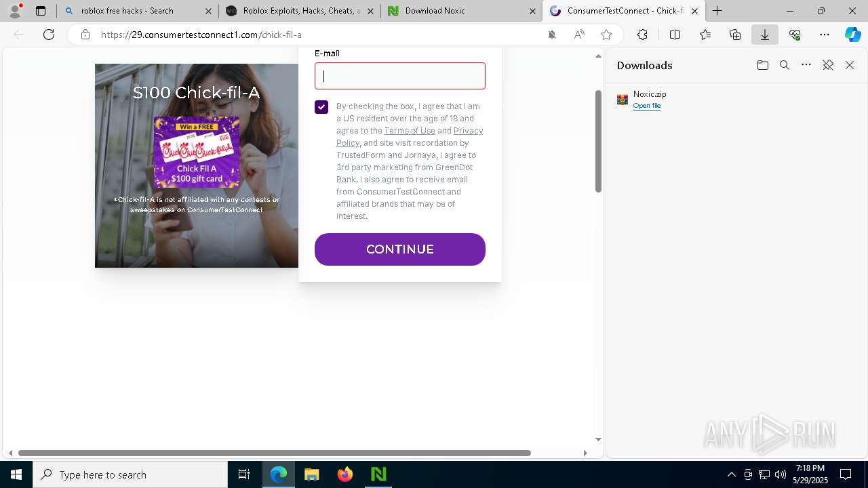Close the Downloads panel
Screen dimensions: 868x488
coord(850,65)
